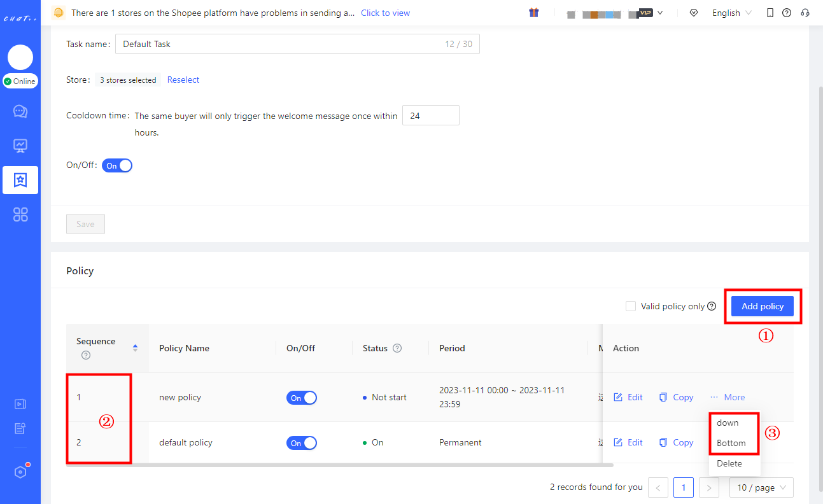Go to next page arrow
The image size is (823, 504).
point(709,487)
